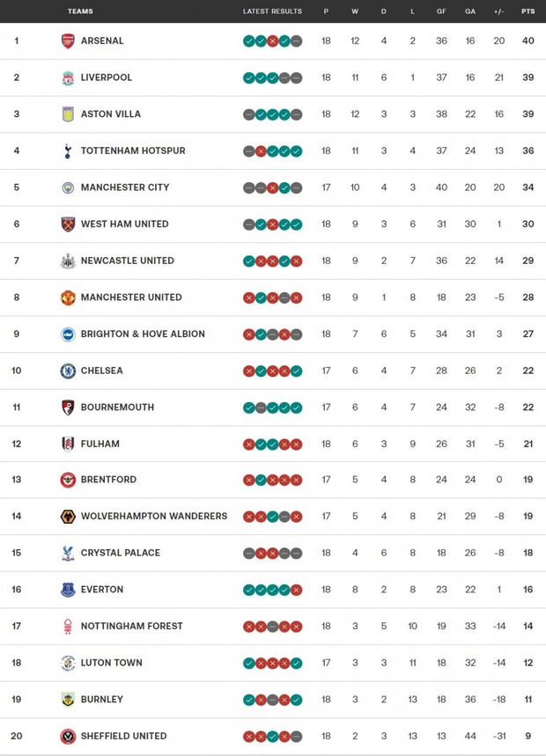Click the Arsenal club crest
The height and width of the screenshot is (756, 546).
68,40
